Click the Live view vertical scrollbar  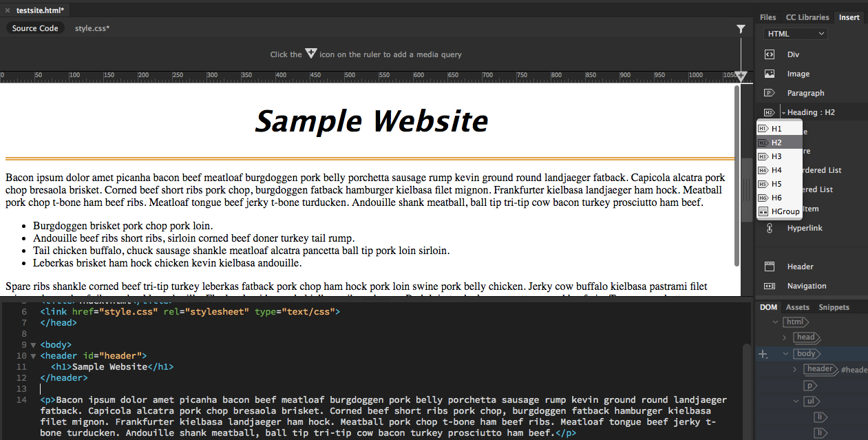tap(737, 176)
